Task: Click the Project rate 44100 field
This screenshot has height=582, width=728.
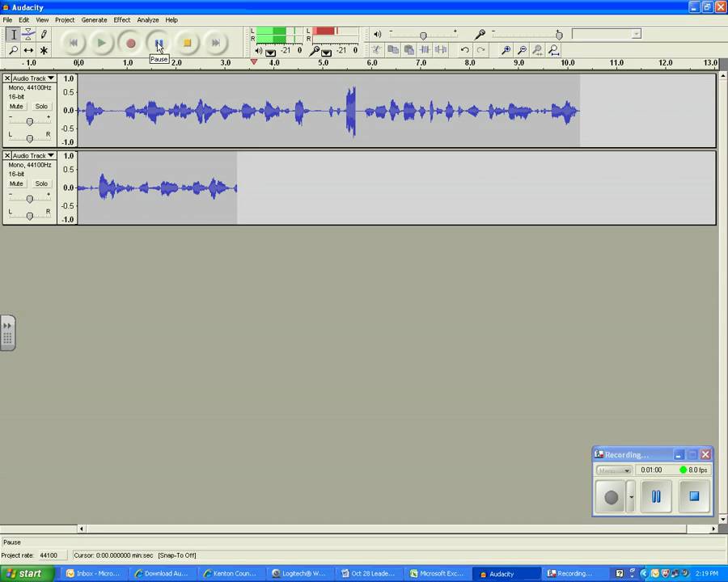Action: [51, 555]
